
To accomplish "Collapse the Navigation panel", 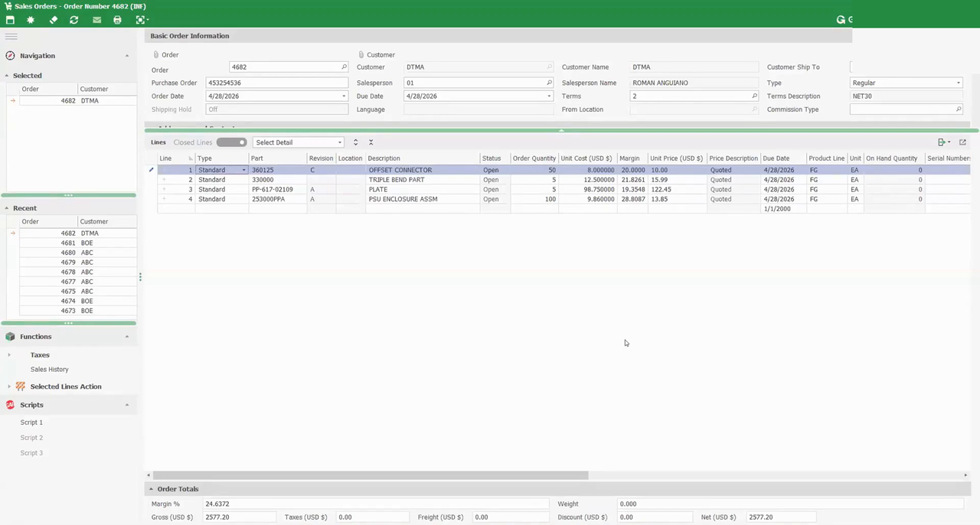I will [127, 56].
